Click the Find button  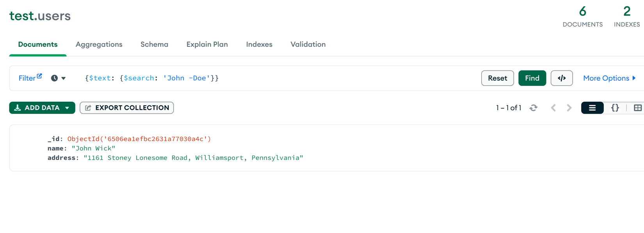pos(532,78)
